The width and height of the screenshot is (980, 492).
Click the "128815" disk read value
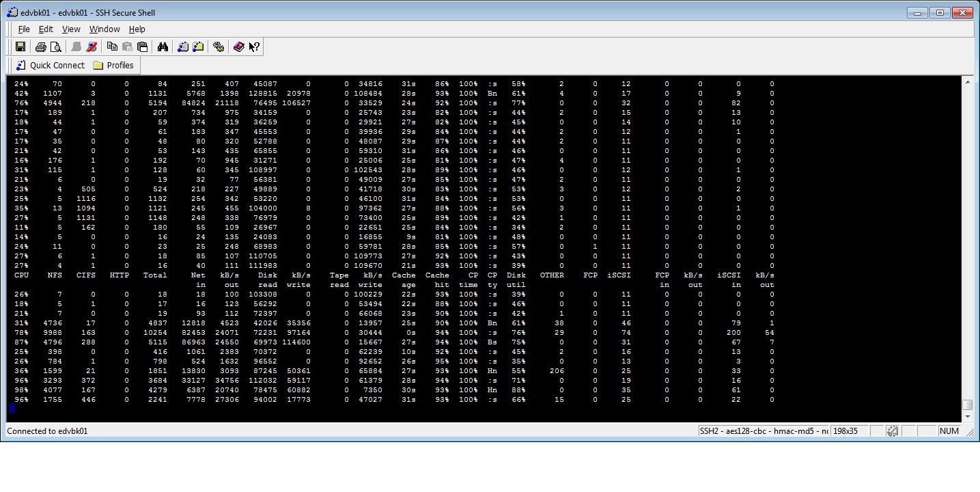click(263, 94)
